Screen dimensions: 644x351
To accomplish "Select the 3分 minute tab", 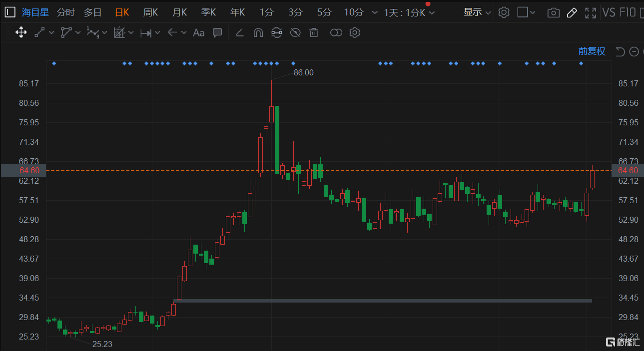I will click(x=295, y=12).
